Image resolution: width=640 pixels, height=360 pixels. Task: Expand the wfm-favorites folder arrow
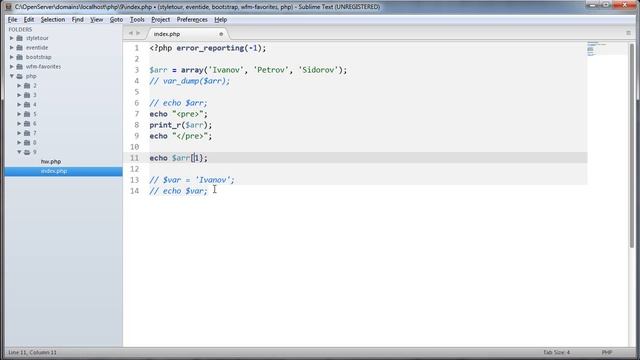pos(12,67)
